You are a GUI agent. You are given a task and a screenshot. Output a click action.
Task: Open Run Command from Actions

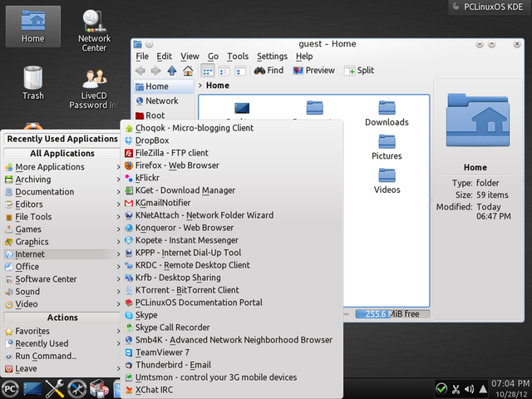[x=62, y=356]
